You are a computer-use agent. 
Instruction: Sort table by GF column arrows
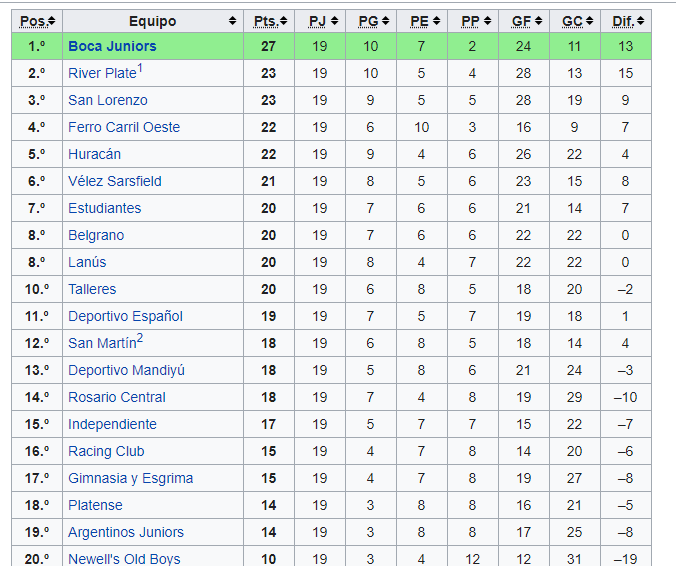tap(538, 21)
